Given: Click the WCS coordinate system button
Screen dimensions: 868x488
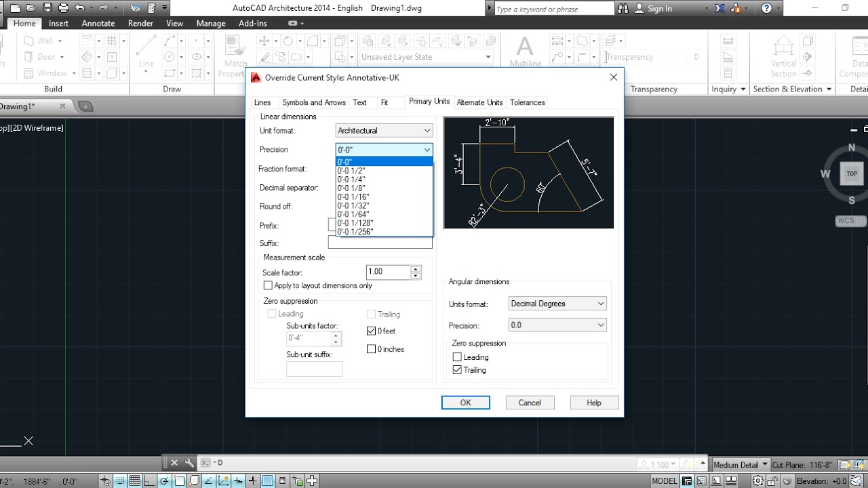Looking at the screenshot, I should (x=851, y=221).
